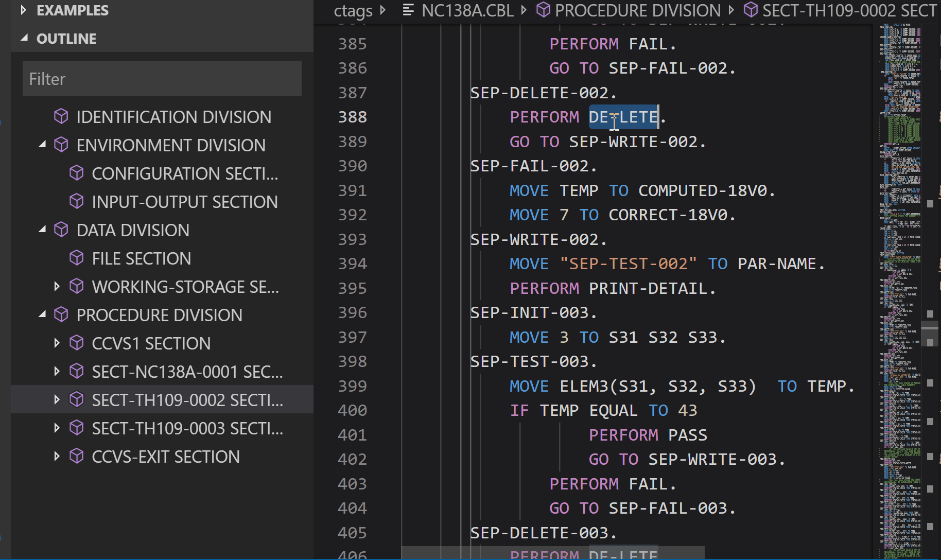
Task: Collapse the ENVIRONMENT DIVISION outline entry
Action: (x=43, y=145)
